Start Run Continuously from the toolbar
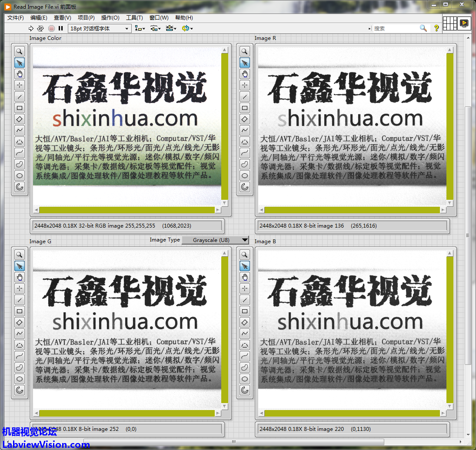Image resolution: width=476 pixels, height=450 pixels. [x=40, y=28]
